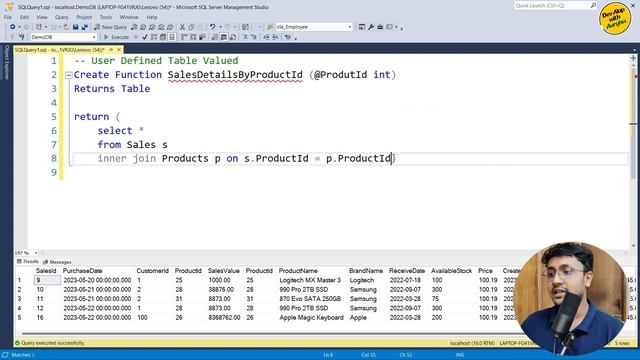Close the SQLQuery1.sql tab
640x360 pixels.
119,50
